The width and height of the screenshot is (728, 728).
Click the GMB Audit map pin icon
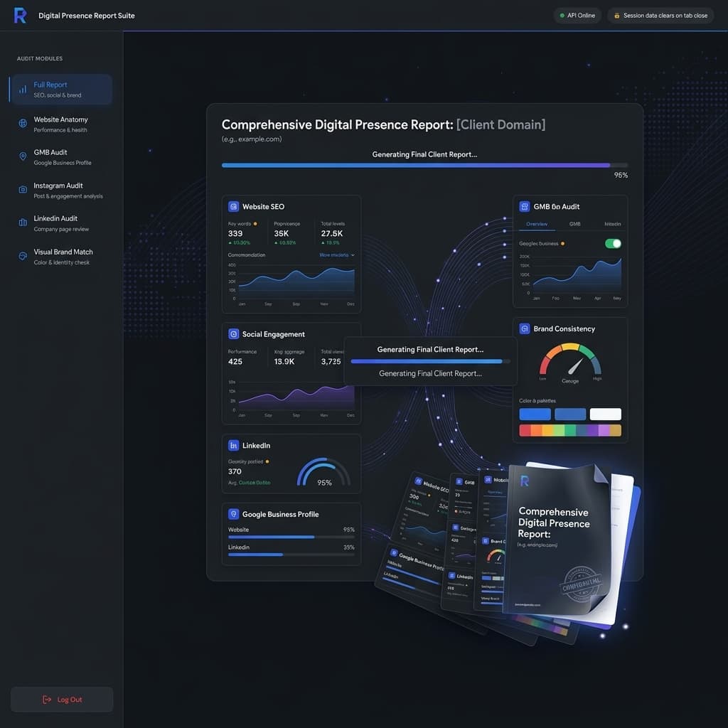(x=23, y=156)
